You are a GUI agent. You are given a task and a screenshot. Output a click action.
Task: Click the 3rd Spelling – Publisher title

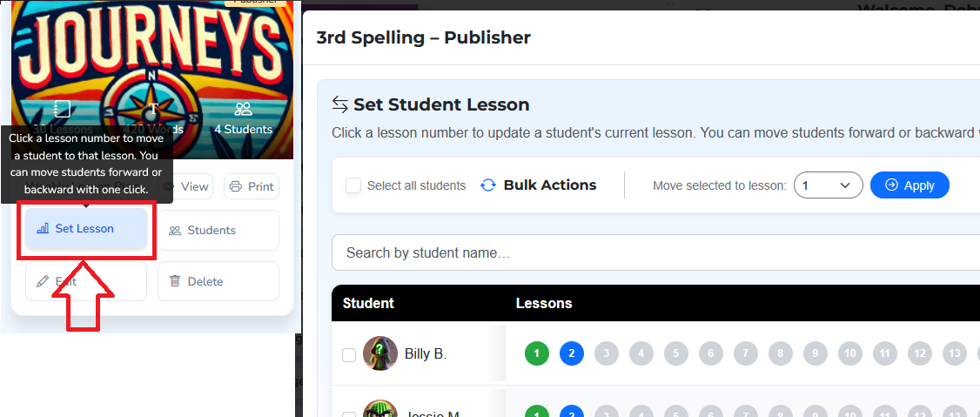424,37
